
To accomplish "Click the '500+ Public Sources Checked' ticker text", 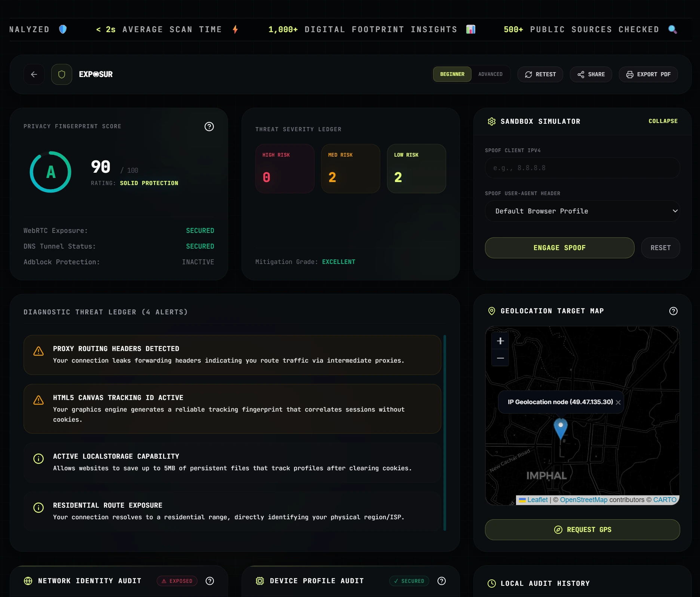I will [x=581, y=29].
